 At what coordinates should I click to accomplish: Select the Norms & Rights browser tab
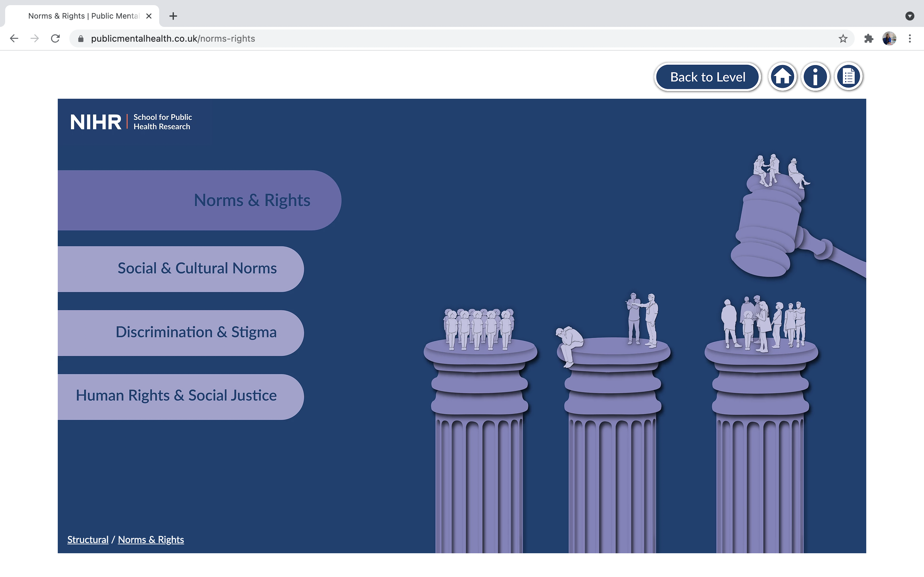[x=83, y=16]
